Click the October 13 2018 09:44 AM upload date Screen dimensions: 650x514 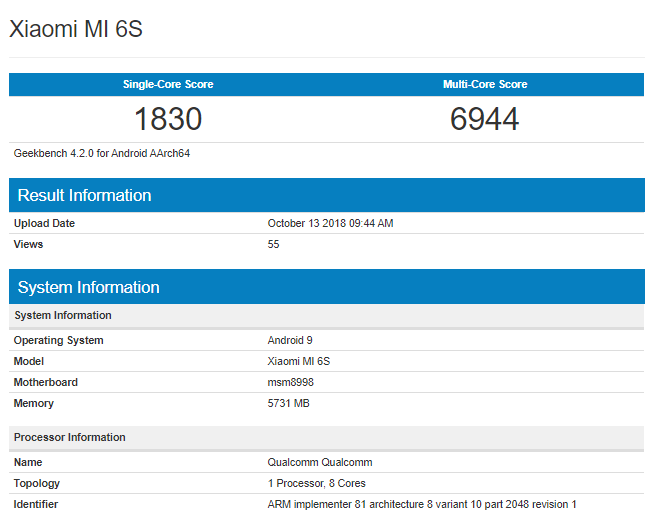tap(330, 223)
